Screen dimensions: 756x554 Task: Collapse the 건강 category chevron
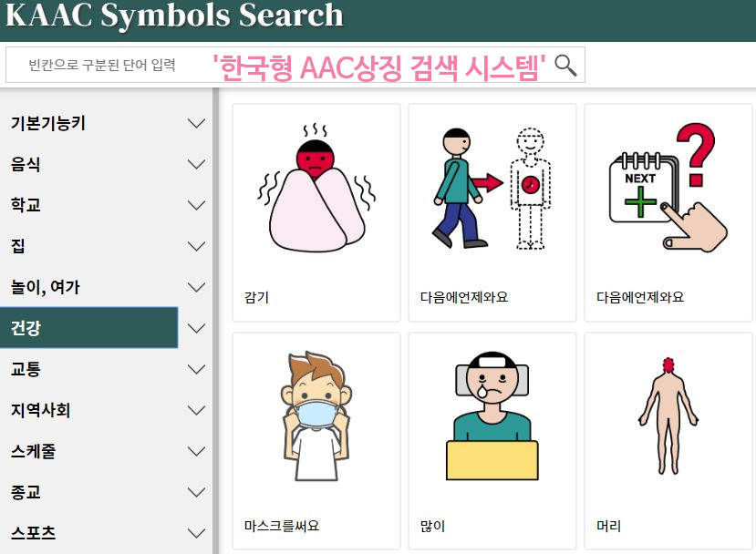pyautogui.click(x=196, y=328)
